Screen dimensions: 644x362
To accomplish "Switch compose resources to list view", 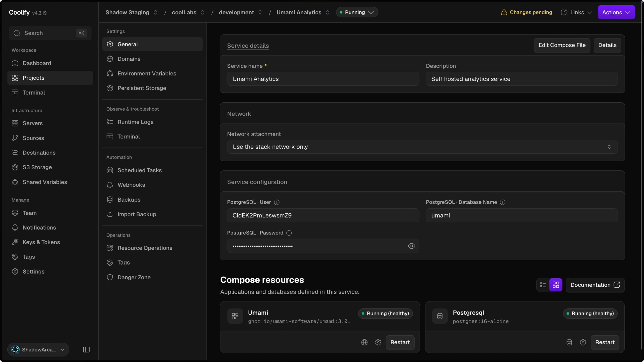I will tap(543, 285).
